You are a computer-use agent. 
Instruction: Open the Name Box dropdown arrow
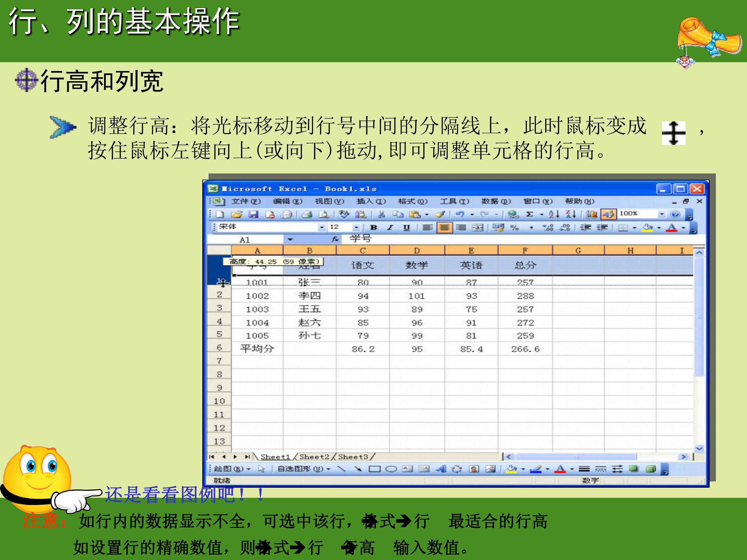point(290,240)
